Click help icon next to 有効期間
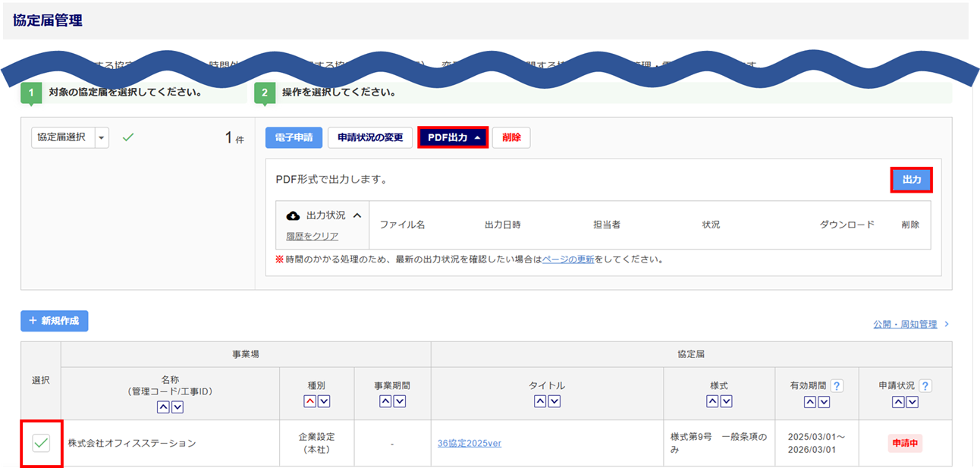Screen dimensions: 980x468 (x=837, y=386)
